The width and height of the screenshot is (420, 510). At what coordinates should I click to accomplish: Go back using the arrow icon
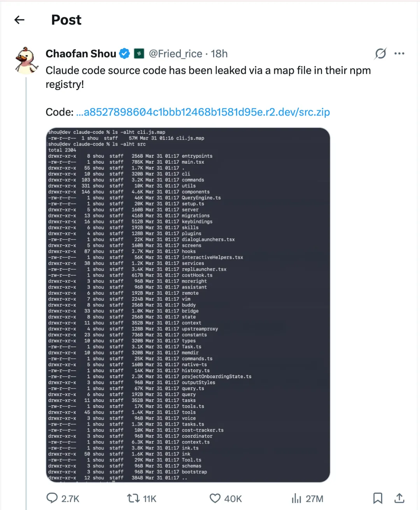coord(19,20)
